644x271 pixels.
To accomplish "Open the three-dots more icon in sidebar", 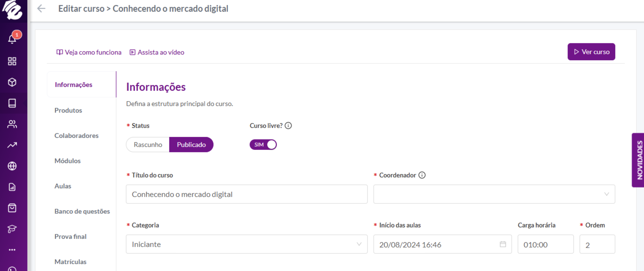I will (x=12, y=250).
